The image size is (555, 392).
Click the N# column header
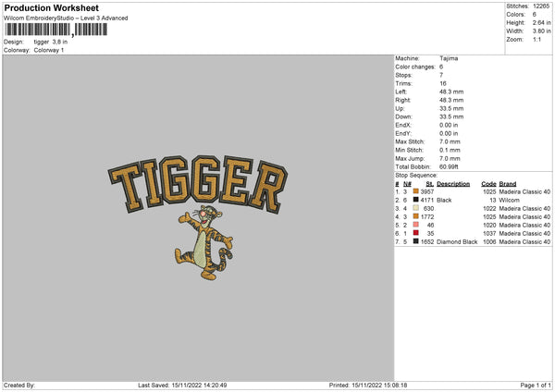407,184
